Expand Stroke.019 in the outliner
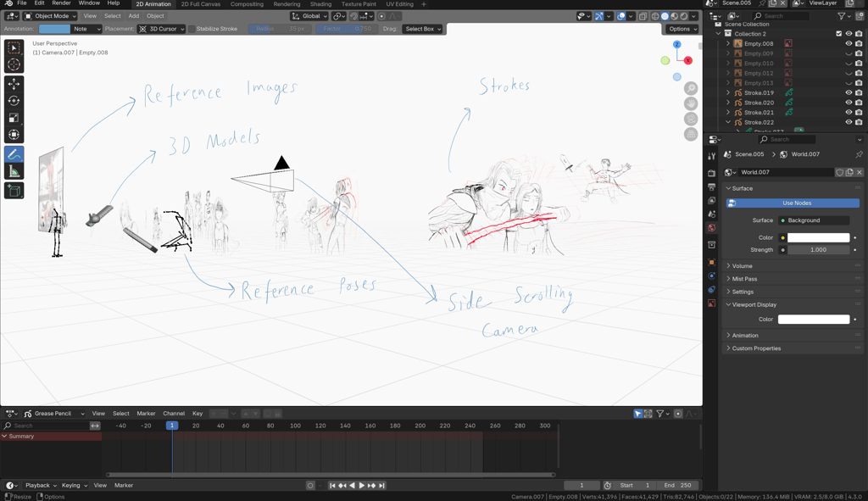Image resolution: width=868 pixels, height=501 pixels. coord(728,93)
